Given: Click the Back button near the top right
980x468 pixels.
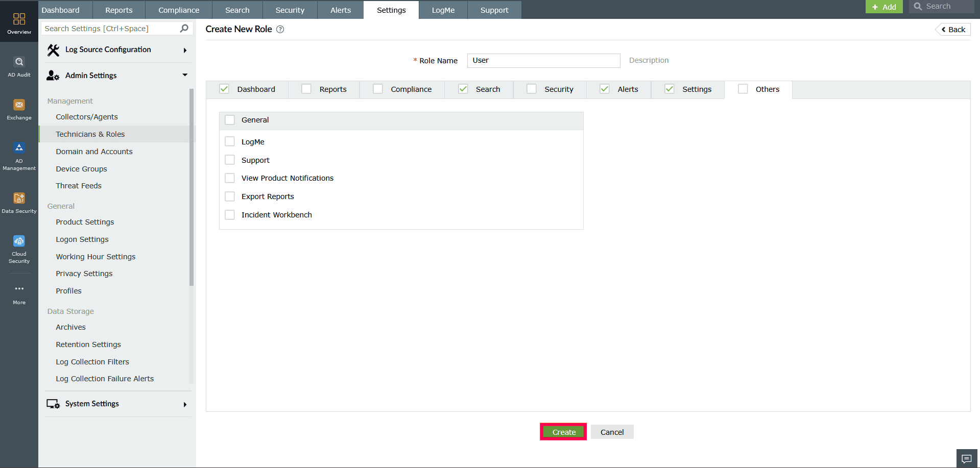Looking at the screenshot, I should click(x=952, y=29).
